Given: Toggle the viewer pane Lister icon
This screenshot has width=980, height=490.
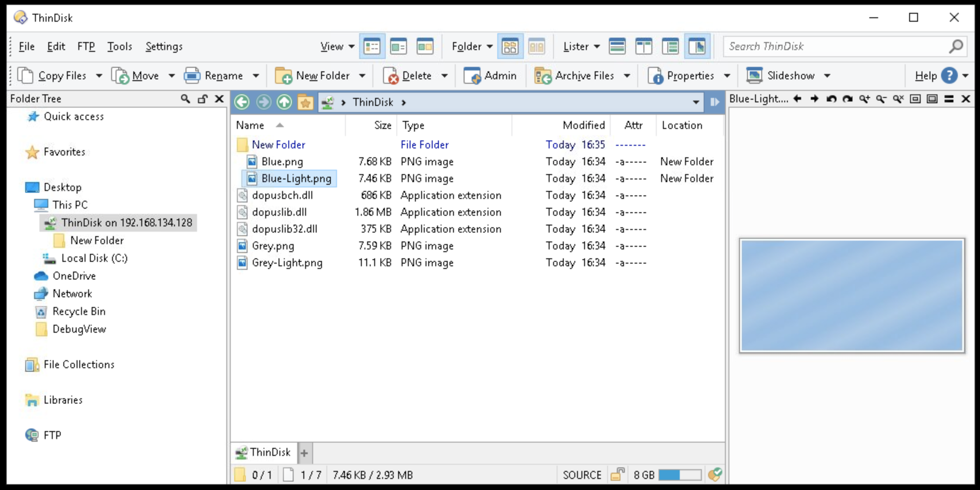Looking at the screenshot, I should tap(697, 47).
